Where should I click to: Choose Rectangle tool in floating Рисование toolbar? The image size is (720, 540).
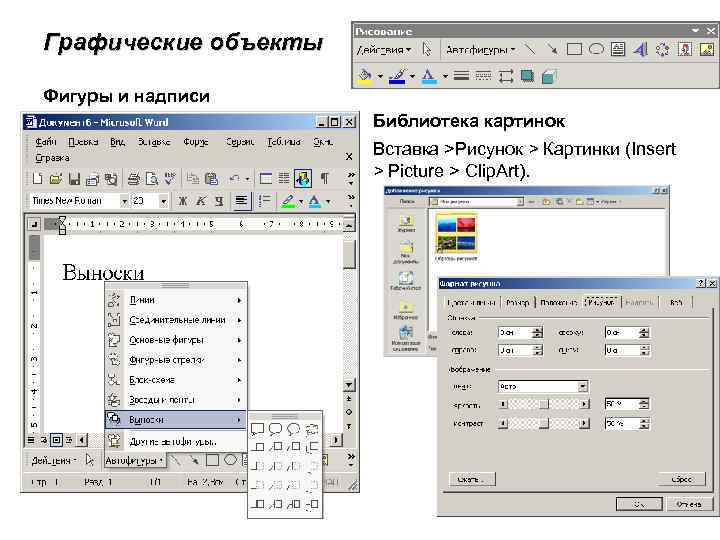[574, 49]
